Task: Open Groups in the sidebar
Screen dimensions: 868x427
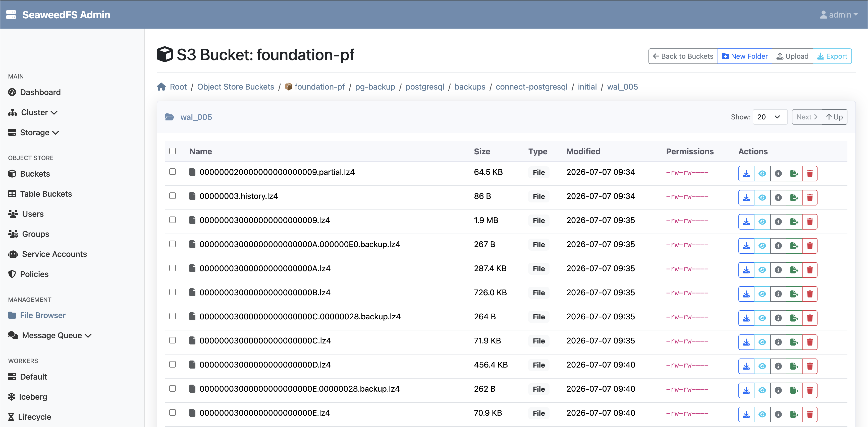Action: point(29,234)
